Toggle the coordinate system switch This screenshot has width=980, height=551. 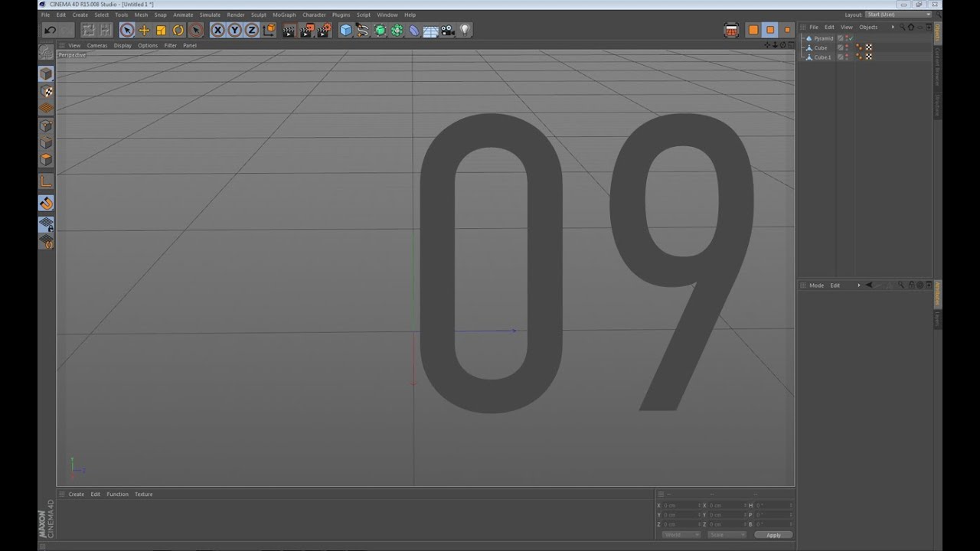269,30
